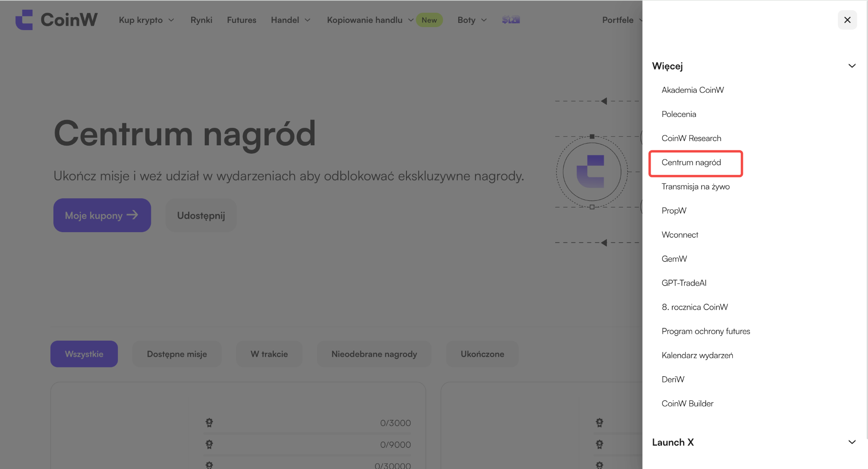
Task: Click the New badge in navbar
Action: point(429,20)
